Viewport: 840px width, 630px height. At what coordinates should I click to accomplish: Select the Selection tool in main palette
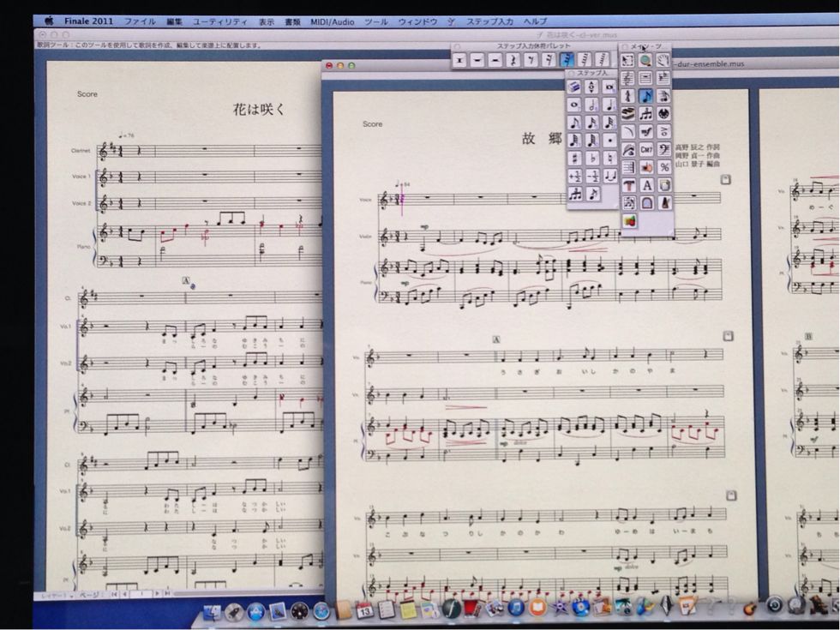tap(628, 61)
